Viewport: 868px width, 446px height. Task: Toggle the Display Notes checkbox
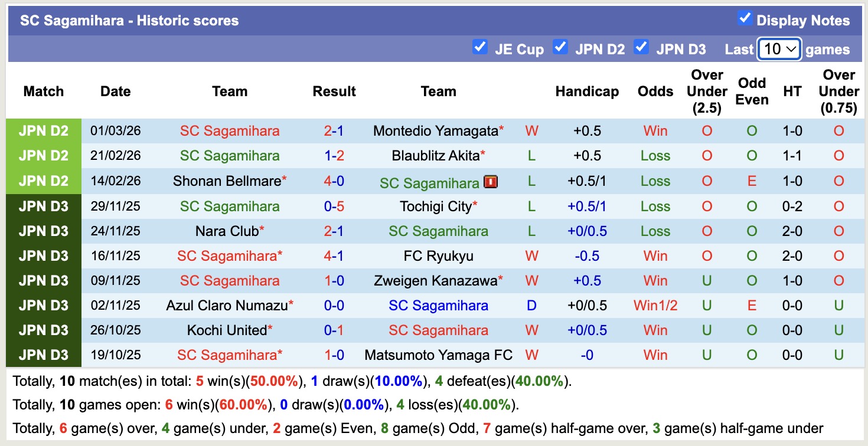745,19
